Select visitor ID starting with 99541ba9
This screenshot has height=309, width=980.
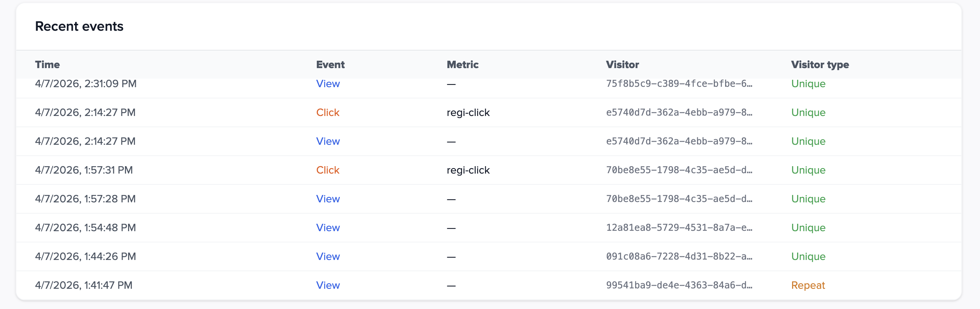(x=679, y=285)
